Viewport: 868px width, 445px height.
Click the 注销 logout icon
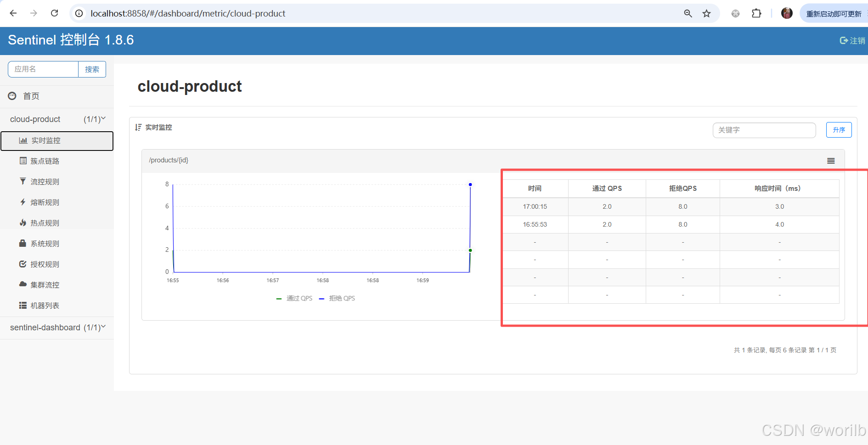click(x=844, y=40)
